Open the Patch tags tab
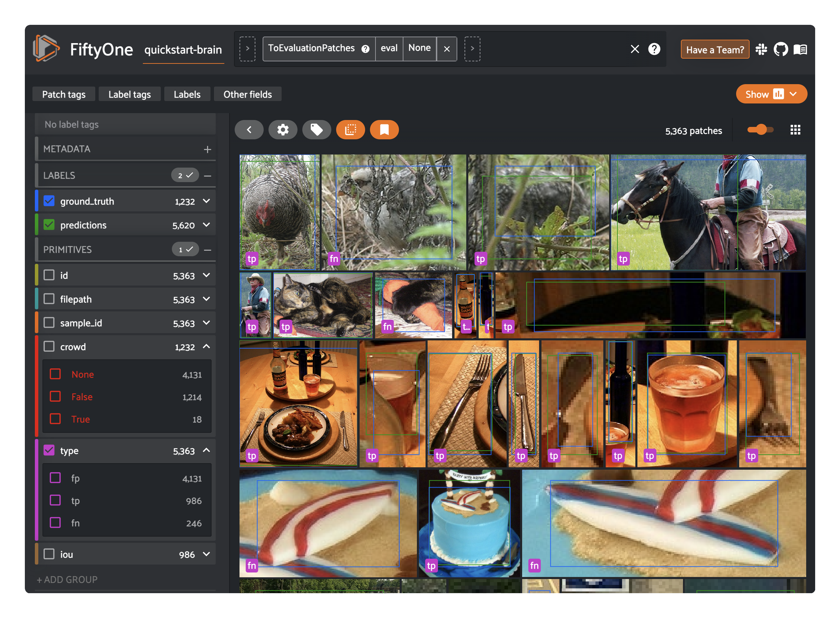The image size is (840, 618). pos(64,94)
